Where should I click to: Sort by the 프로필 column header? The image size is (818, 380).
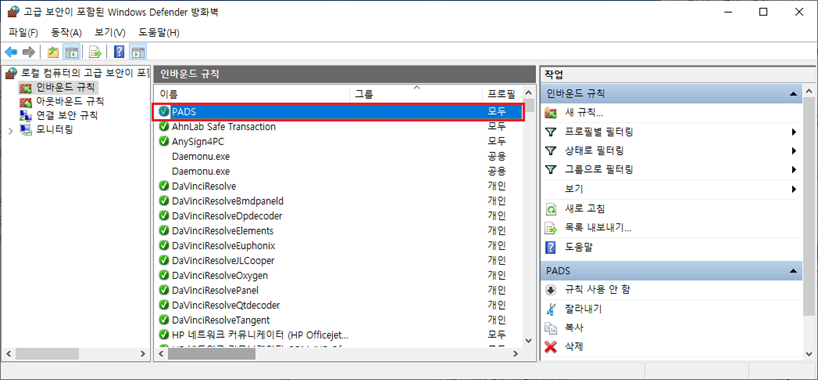502,94
